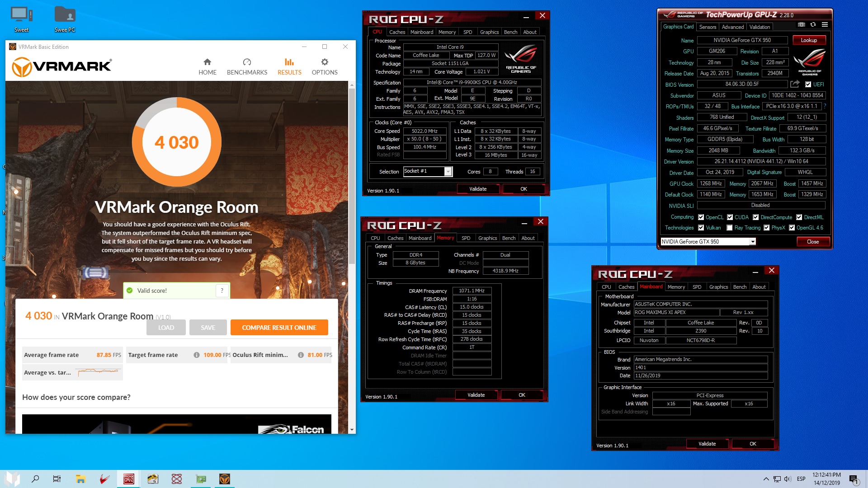Click OK in Mainboard CPU-Z window
This screenshot has height=488, width=868.
(x=753, y=444)
